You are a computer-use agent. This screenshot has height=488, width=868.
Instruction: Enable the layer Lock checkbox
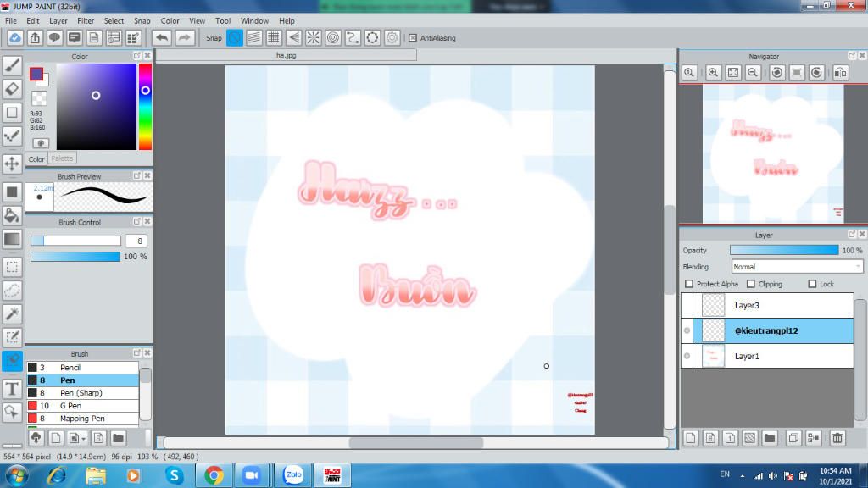point(812,284)
